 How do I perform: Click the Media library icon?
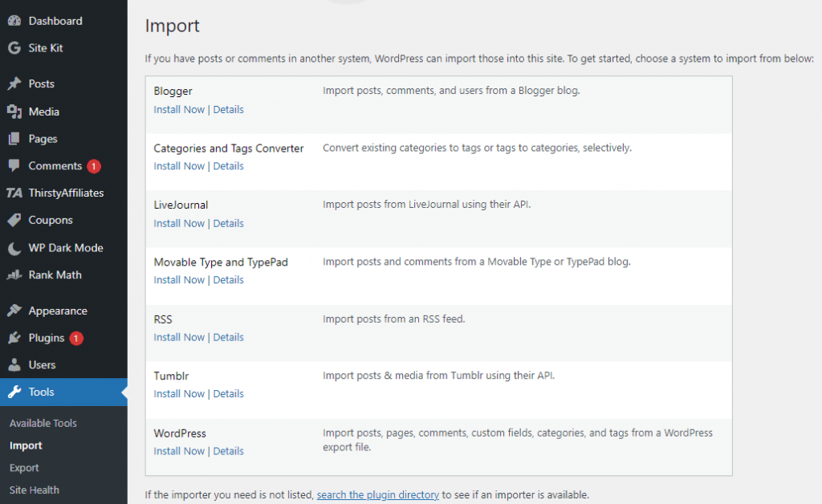pyautogui.click(x=14, y=112)
